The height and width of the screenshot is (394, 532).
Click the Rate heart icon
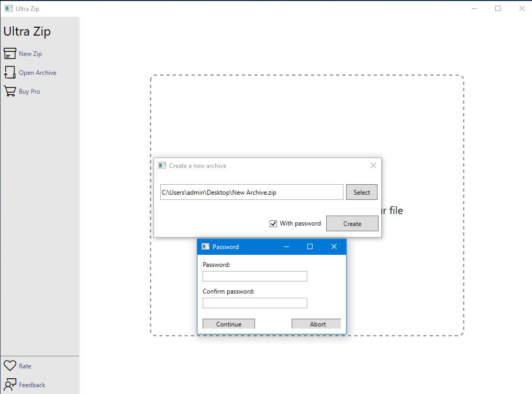click(10, 365)
